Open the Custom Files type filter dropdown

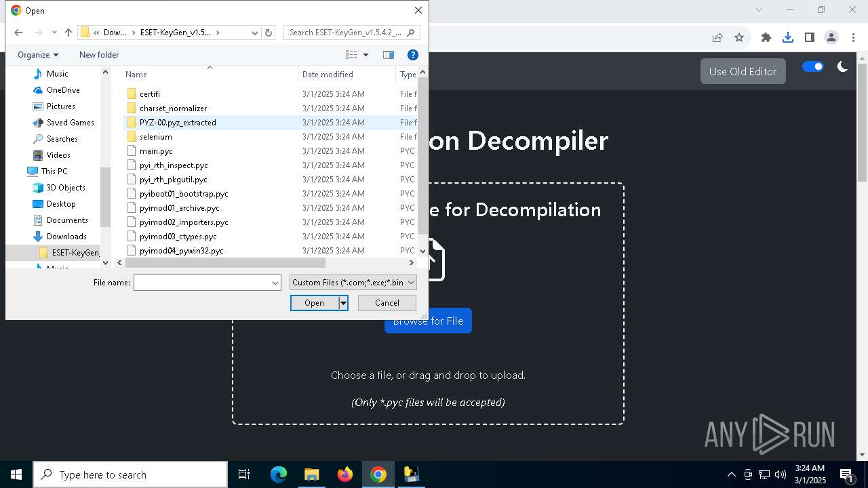pos(353,283)
